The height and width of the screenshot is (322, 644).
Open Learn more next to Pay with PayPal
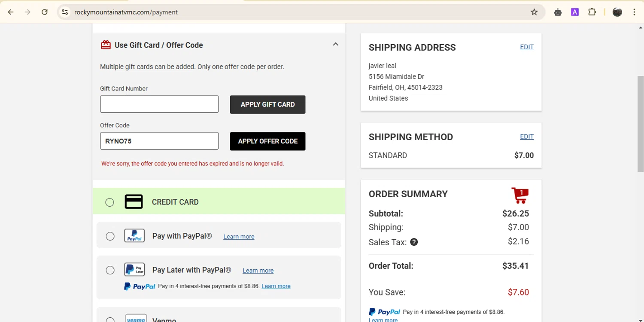tap(239, 237)
